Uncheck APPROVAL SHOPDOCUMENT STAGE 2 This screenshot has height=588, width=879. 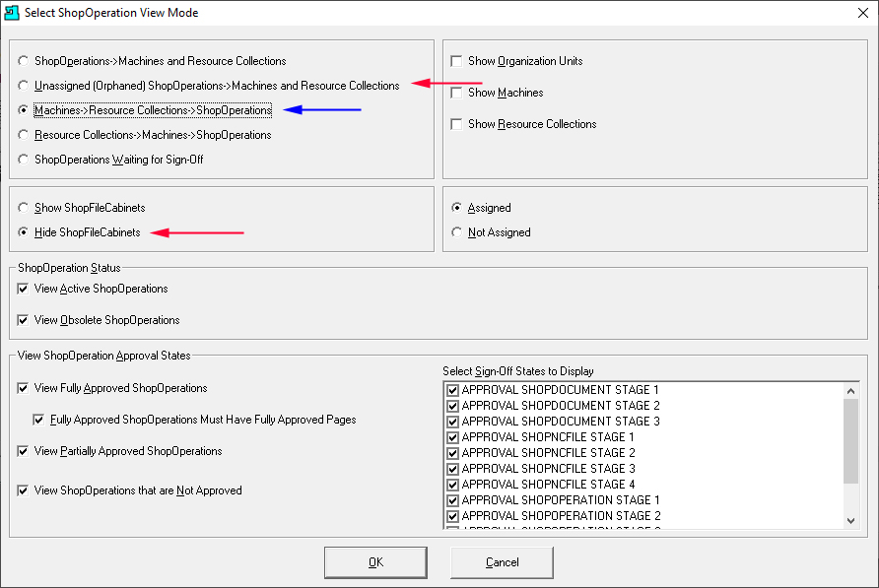click(x=453, y=406)
